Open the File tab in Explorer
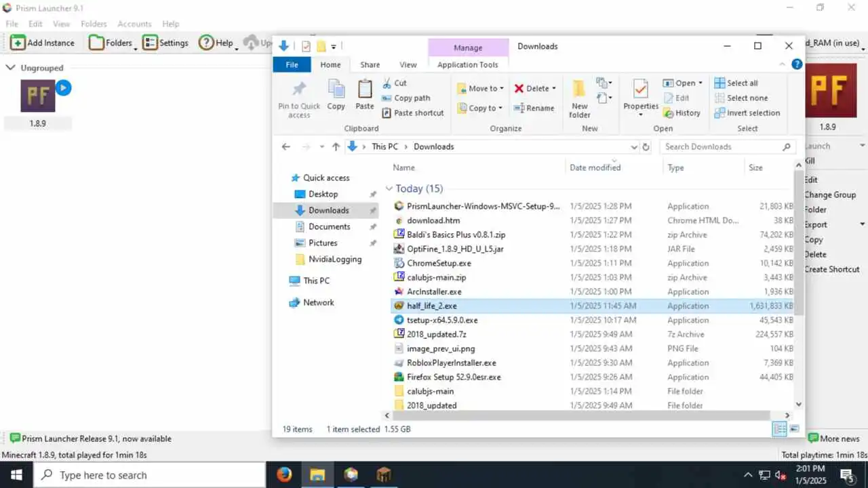 [292, 64]
